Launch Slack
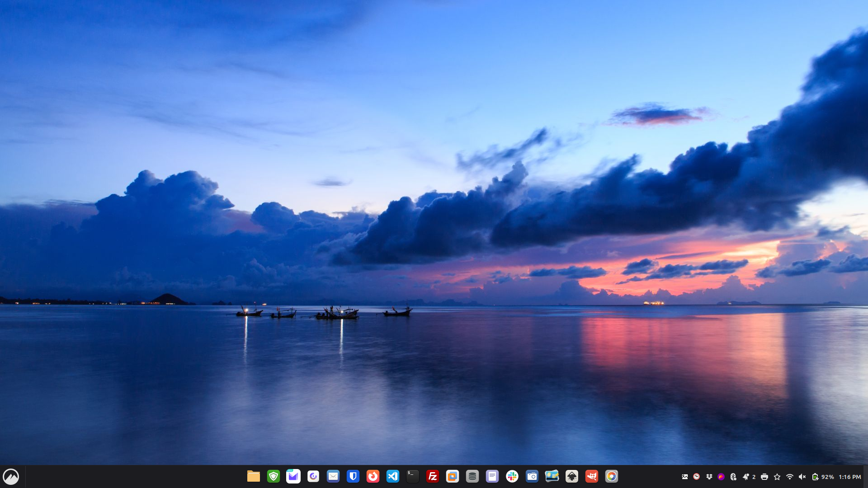The height and width of the screenshot is (488, 868). pyautogui.click(x=512, y=476)
